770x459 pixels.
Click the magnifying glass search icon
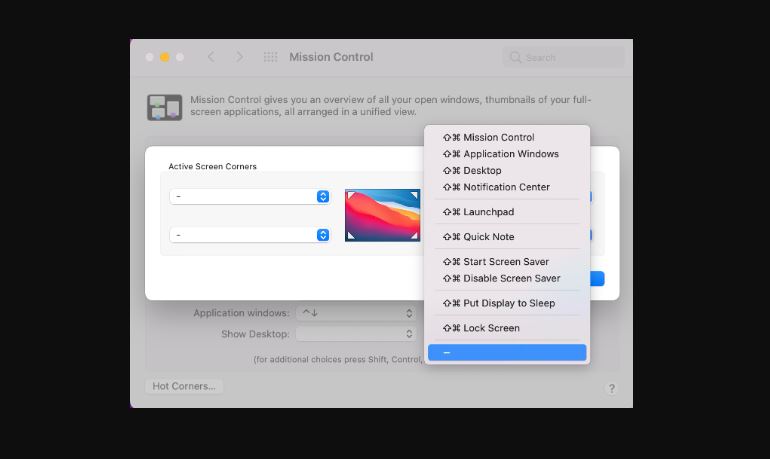(x=515, y=57)
